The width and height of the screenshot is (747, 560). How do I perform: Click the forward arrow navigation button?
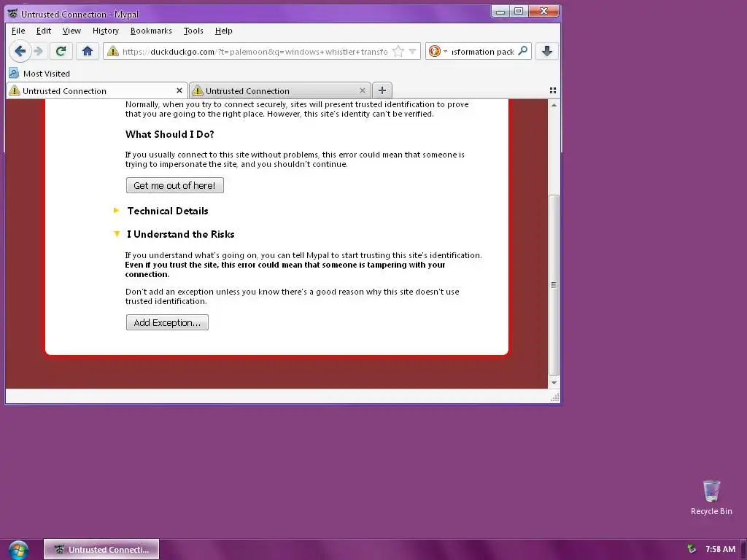click(39, 51)
